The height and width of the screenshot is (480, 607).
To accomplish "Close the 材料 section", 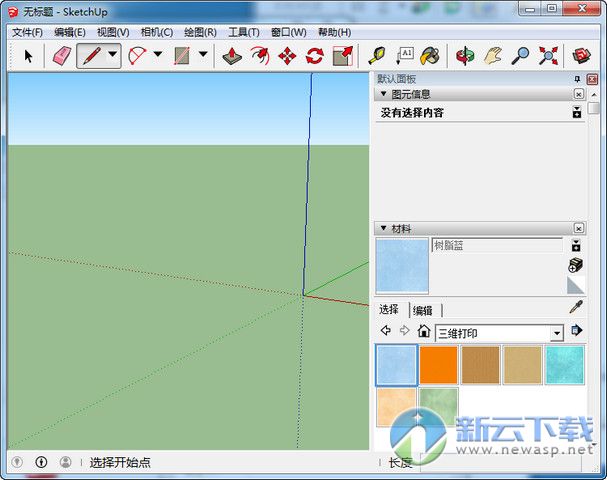I will 578,228.
